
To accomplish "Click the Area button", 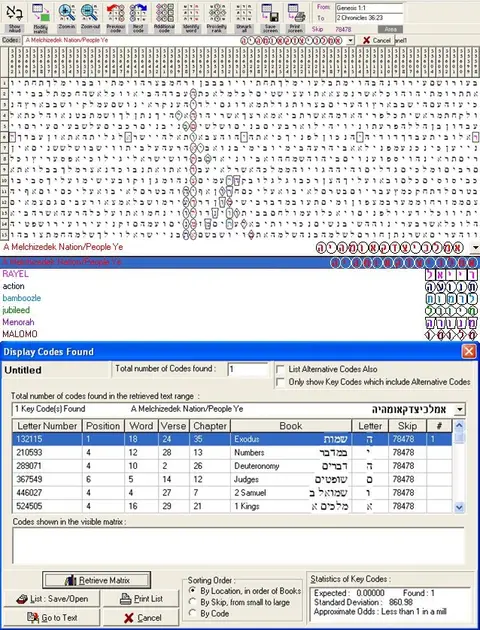I will 390,29.
